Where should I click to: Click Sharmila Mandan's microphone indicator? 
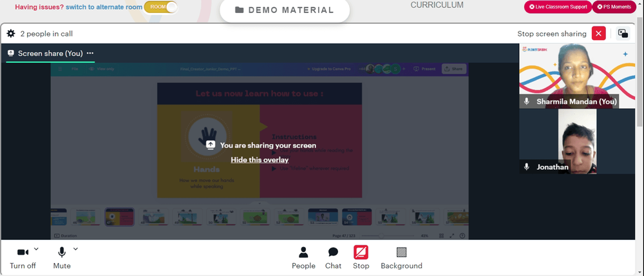pyautogui.click(x=527, y=101)
